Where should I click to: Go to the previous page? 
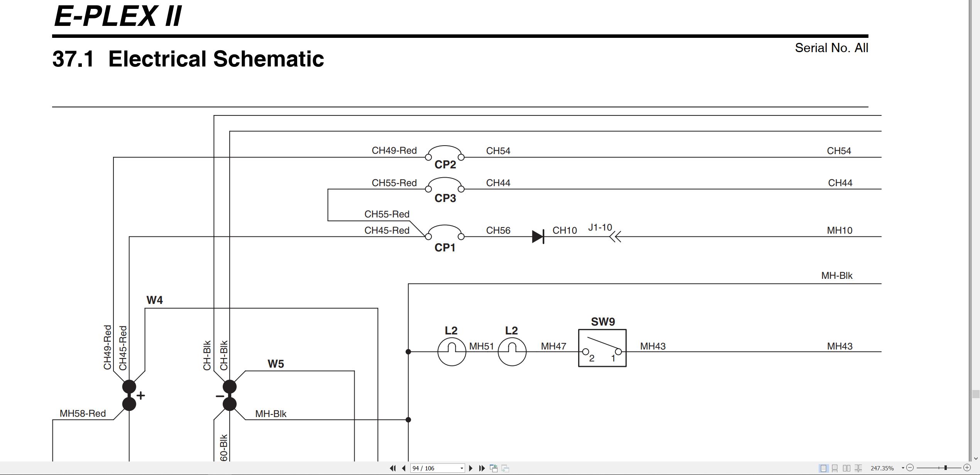pyautogui.click(x=404, y=468)
